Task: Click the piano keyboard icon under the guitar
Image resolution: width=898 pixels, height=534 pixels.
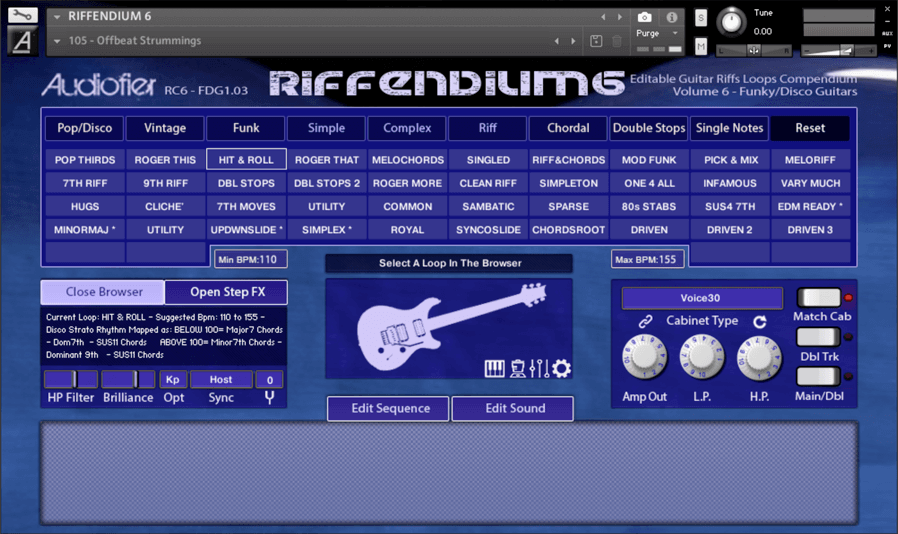Action: pyautogui.click(x=494, y=369)
